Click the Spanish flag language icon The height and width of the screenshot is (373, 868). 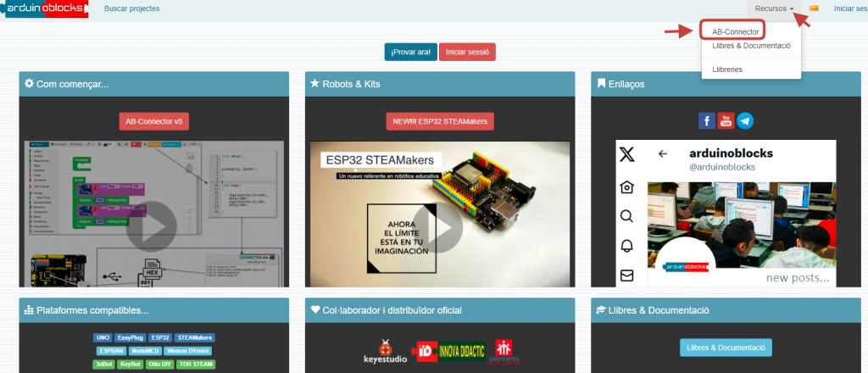pos(814,8)
